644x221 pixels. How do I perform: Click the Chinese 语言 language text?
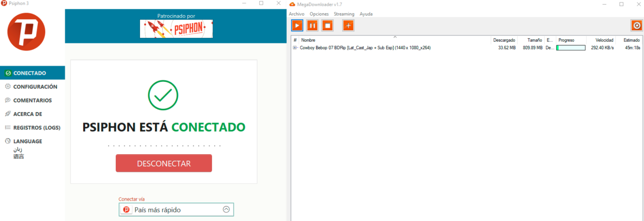tap(19, 156)
